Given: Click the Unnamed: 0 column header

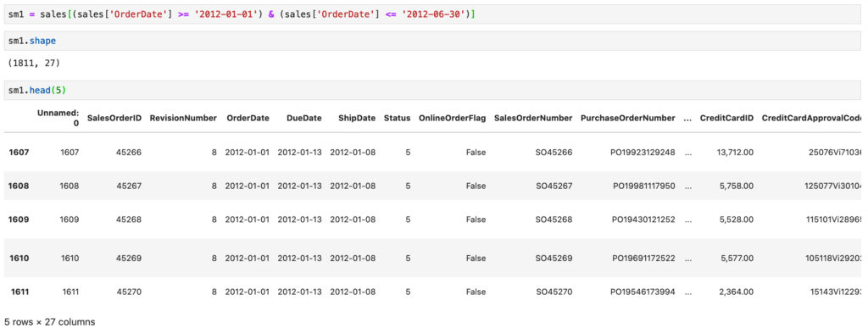Looking at the screenshot, I should coord(58,118).
